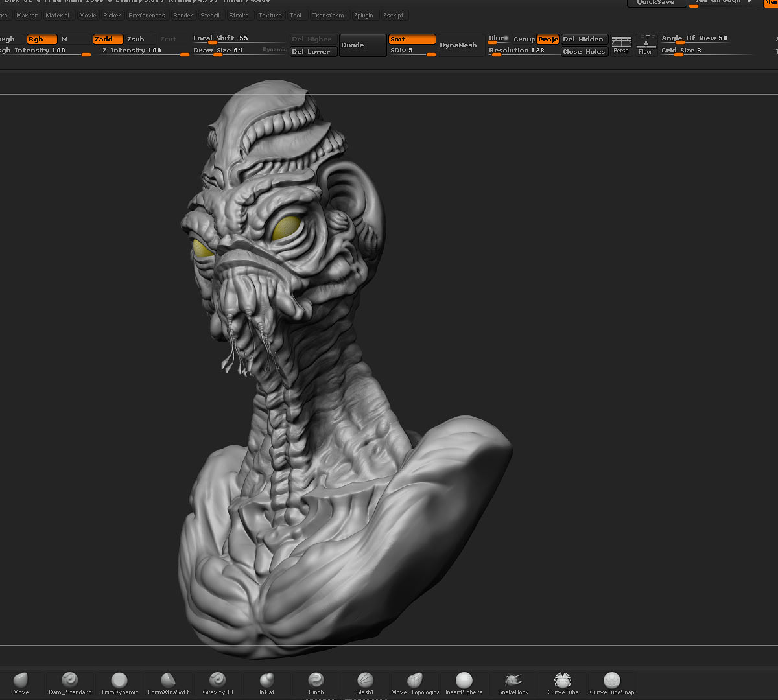Viewport: 778px width, 700px height.
Task: Toggle the Project option for DynaMesh
Action: 548,40
